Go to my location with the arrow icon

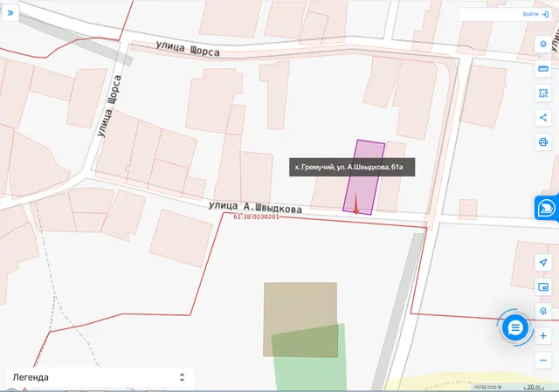(x=543, y=263)
